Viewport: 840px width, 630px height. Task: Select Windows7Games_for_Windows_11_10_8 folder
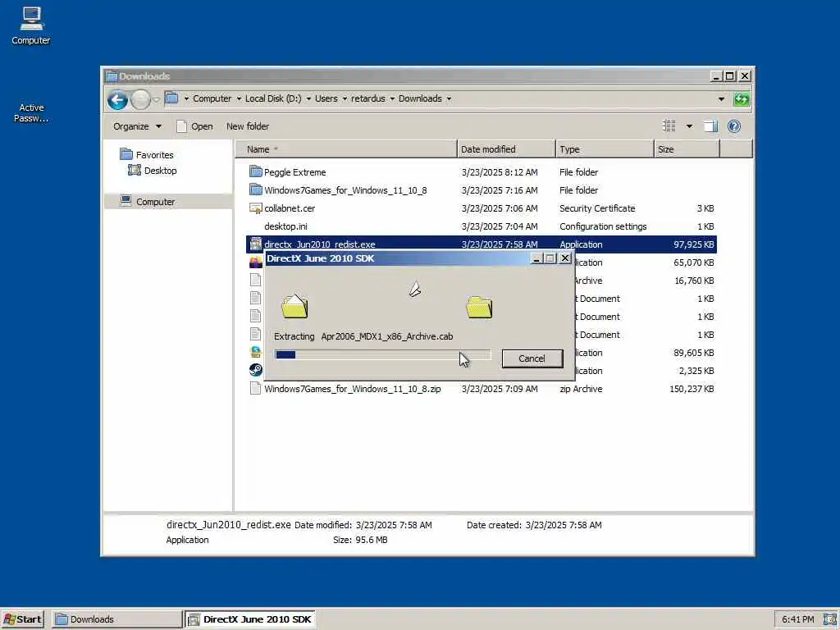pos(345,190)
